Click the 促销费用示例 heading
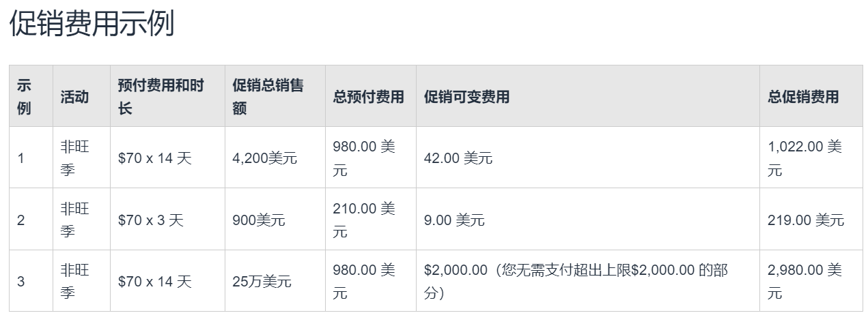This screenshot has height=326, width=868. (x=92, y=24)
